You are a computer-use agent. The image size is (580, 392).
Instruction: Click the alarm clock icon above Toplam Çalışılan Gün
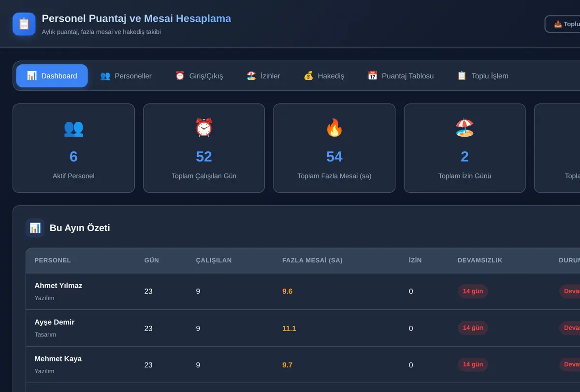[x=204, y=128]
